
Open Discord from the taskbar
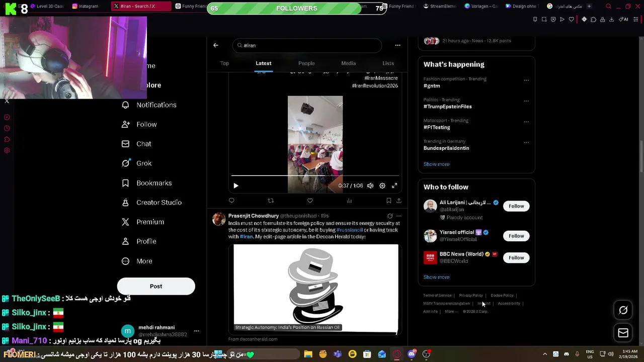[x=412, y=354]
